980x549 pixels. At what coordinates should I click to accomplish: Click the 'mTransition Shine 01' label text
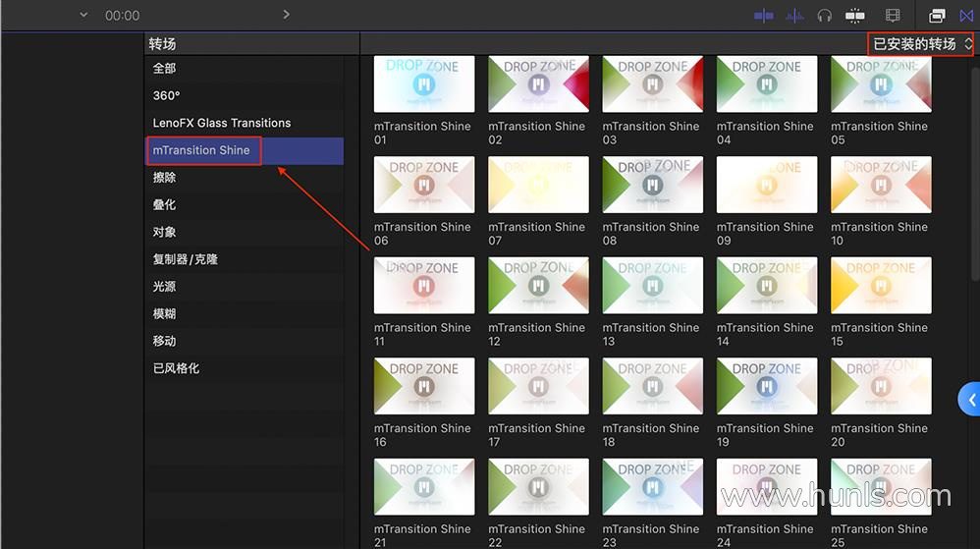coord(422,134)
